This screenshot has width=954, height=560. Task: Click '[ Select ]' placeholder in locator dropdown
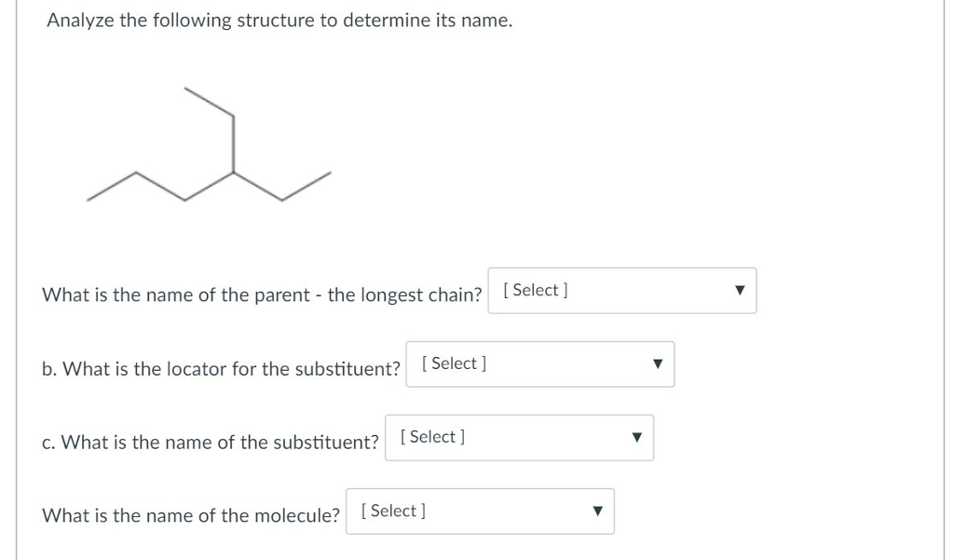[454, 364]
